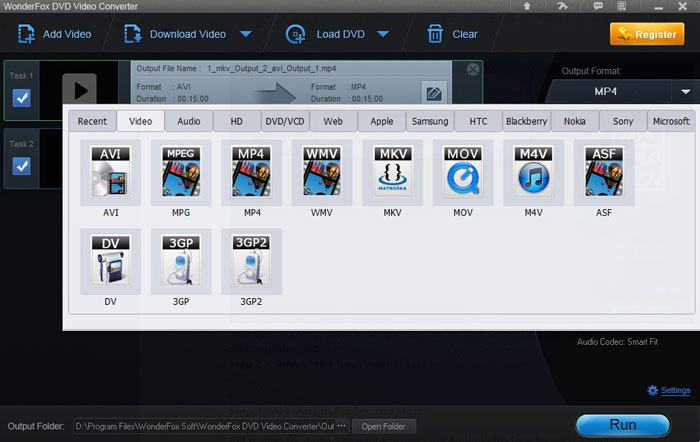Open the Web tab

pos(333,121)
